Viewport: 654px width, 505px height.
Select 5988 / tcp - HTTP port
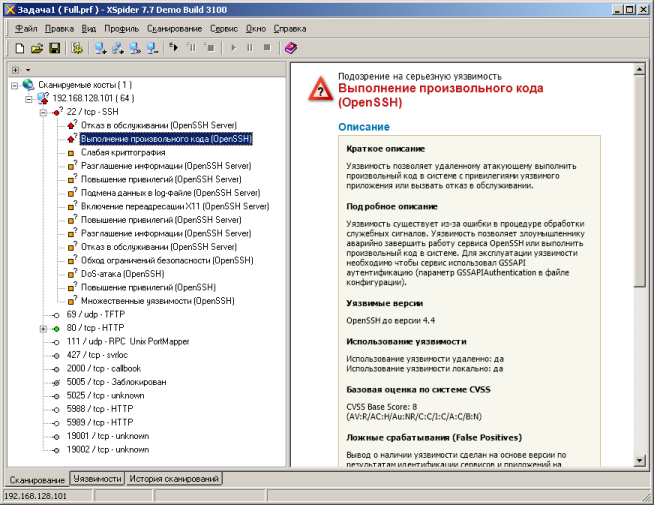(x=100, y=409)
